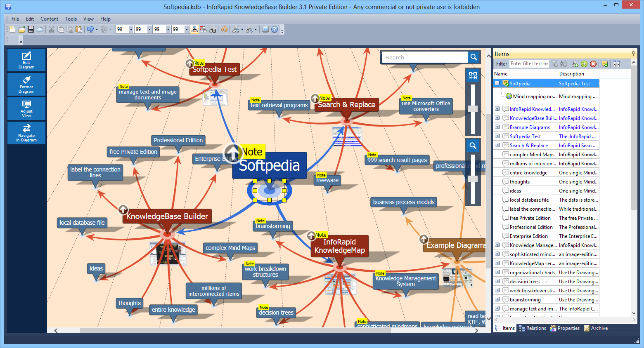
Task: Switch to the Properties tab
Action: (x=565, y=328)
